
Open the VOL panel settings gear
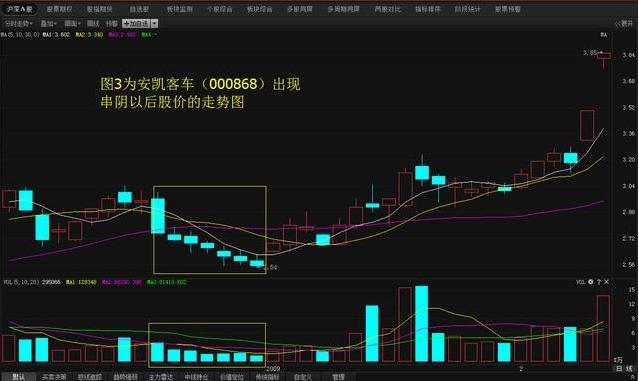tap(591, 282)
